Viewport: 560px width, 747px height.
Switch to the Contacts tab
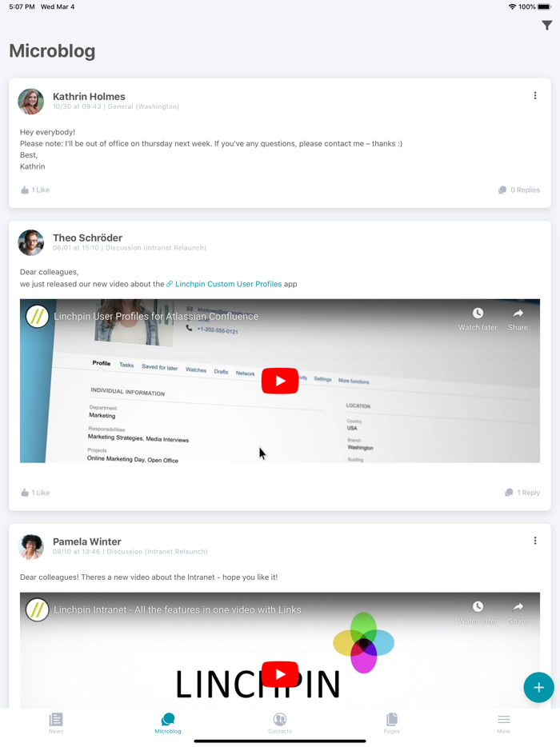click(x=280, y=723)
